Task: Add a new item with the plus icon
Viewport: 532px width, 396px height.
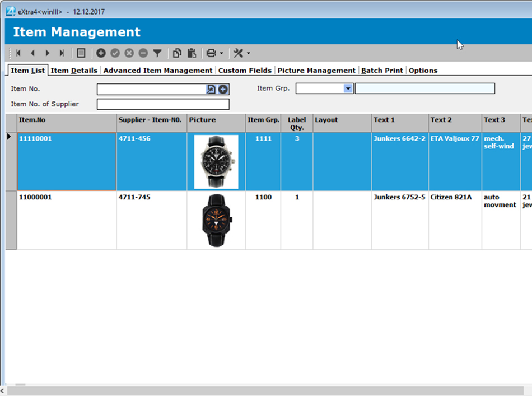Action: [101, 53]
